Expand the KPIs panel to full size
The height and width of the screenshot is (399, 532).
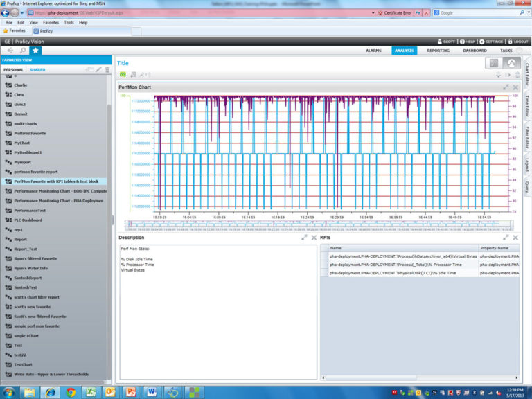click(506, 238)
